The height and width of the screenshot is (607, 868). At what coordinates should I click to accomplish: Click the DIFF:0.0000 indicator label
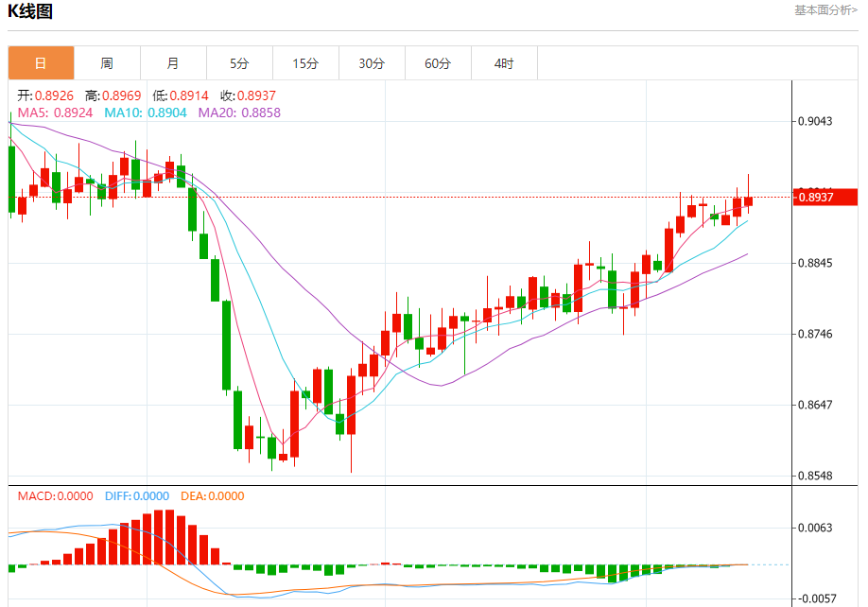pos(137,495)
